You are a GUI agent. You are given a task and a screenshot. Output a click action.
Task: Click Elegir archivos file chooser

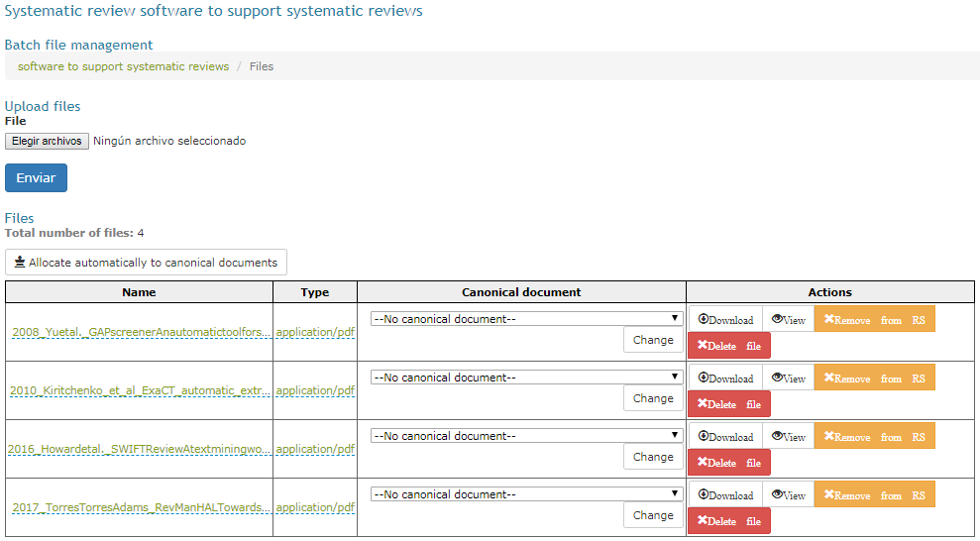point(47,141)
